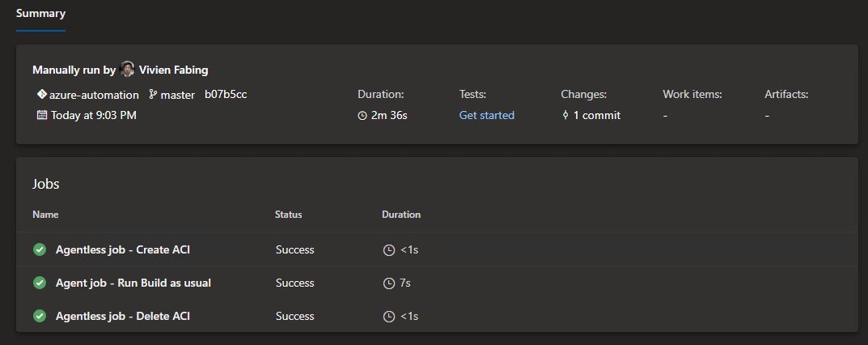Click the commit icon beside 1 commit
Screen dimensions: 868x345
click(565, 115)
